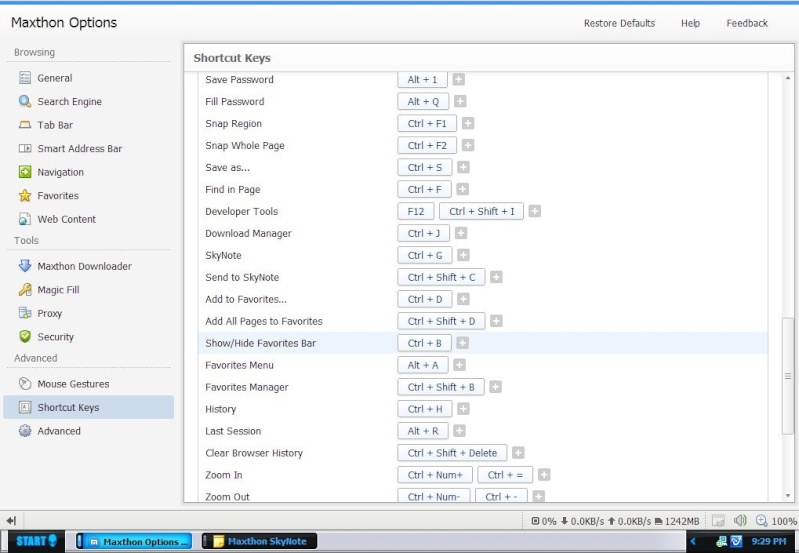The height and width of the screenshot is (553, 799).
Task: Click the green Navigation arrow icon
Action: tap(24, 172)
